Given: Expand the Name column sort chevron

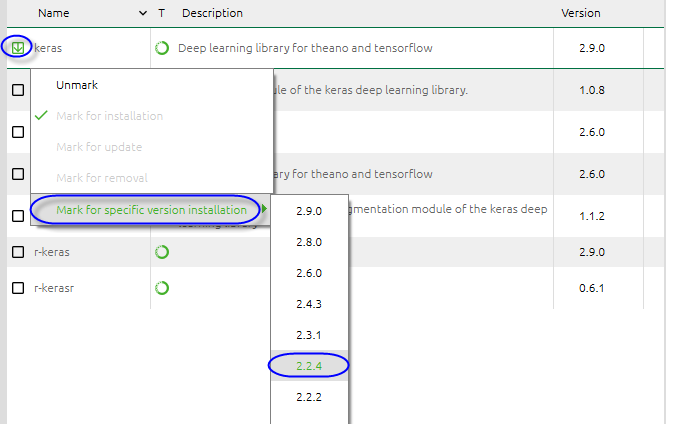Looking at the screenshot, I should [x=143, y=13].
